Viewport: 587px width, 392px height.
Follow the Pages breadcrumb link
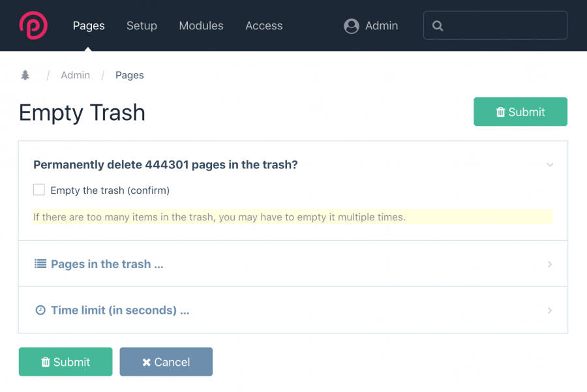(x=130, y=75)
